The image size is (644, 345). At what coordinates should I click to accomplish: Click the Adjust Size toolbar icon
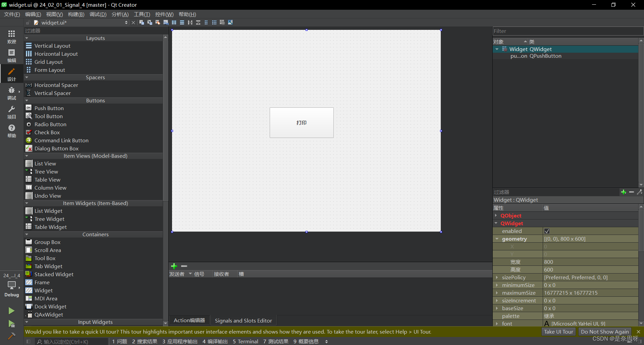(x=230, y=22)
